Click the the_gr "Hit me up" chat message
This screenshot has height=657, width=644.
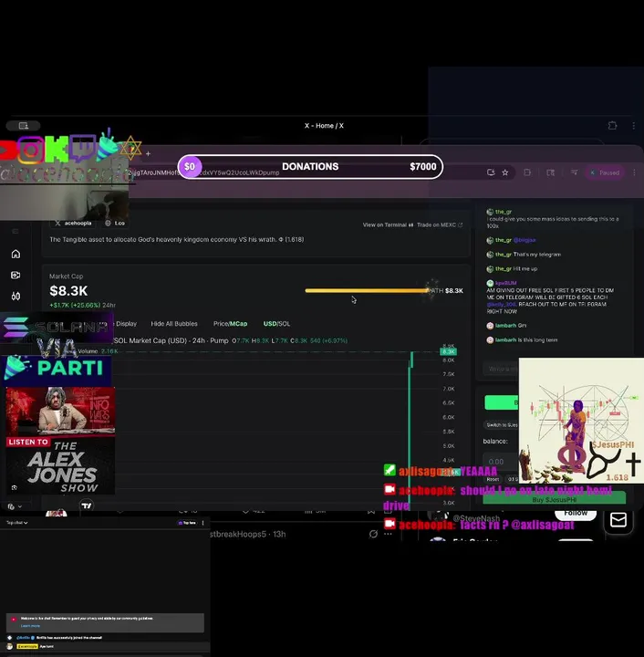point(512,268)
